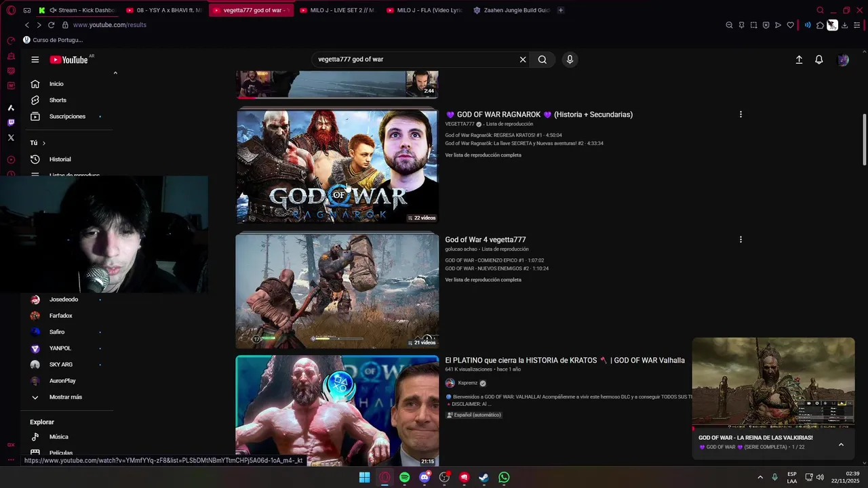Image resolution: width=868 pixels, height=488 pixels.
Task: Click the miniplayer video of Kratos
Action: (x=773, y=383)
